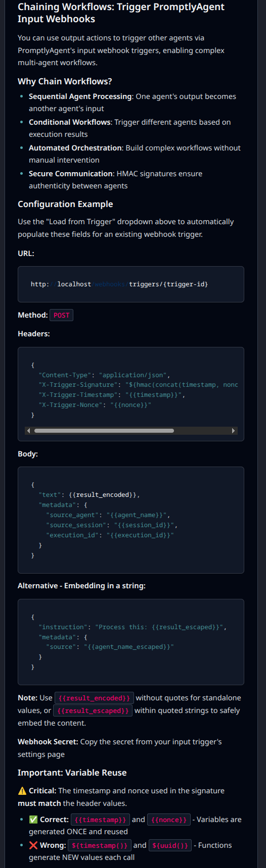The image size is (266, 868).
Task: Click the 'Conditional Workflows' bullet
Action: (x=129, y=128)
